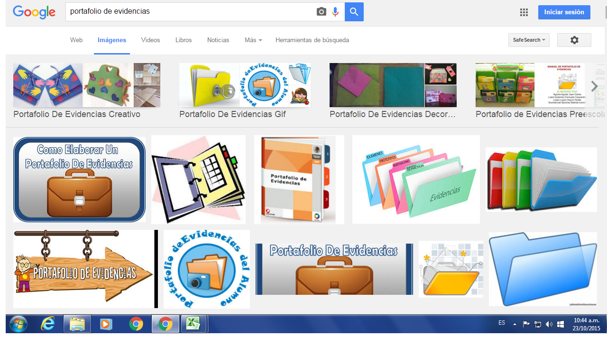Show next related searches with right chevron
This screenshot has height=364, width=607.
[594, 86]
